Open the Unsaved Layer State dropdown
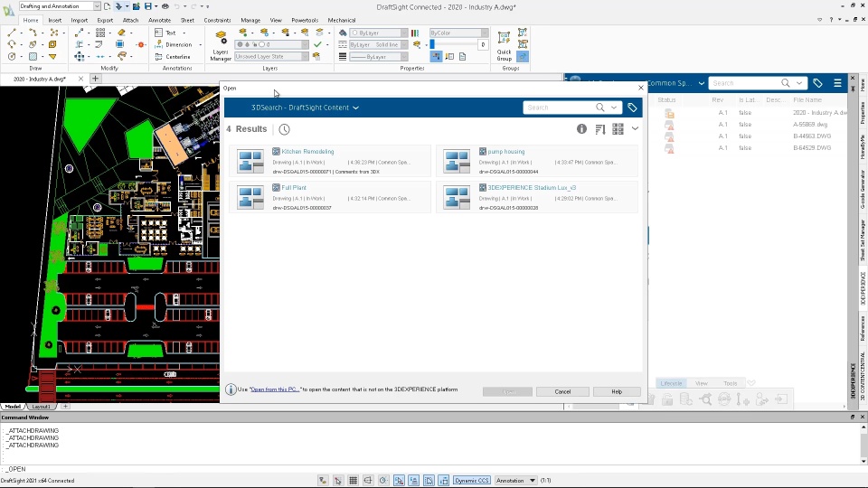This screenshot has height=488, width=868. (x=305, y=56)
